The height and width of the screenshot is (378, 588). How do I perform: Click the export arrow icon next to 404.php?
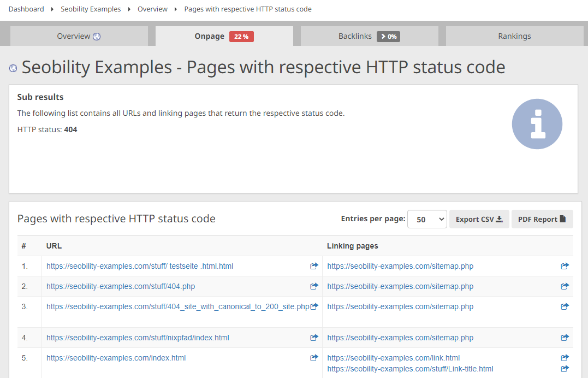point(314,286)
